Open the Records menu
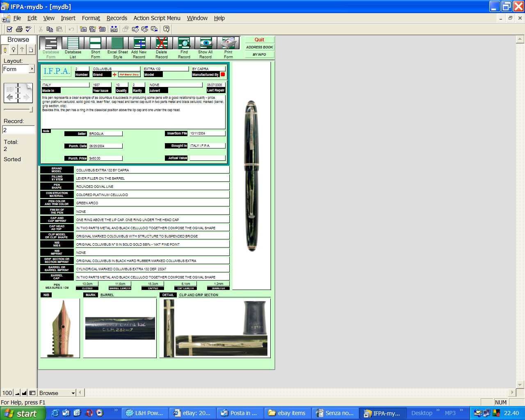The width and height of the screenshot is (525, 420). [x=117, y=18]
